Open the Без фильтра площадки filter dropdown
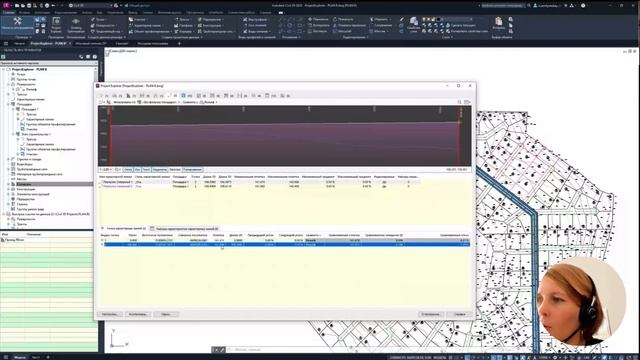The image size is (640, 360). (x=159, y=102)
